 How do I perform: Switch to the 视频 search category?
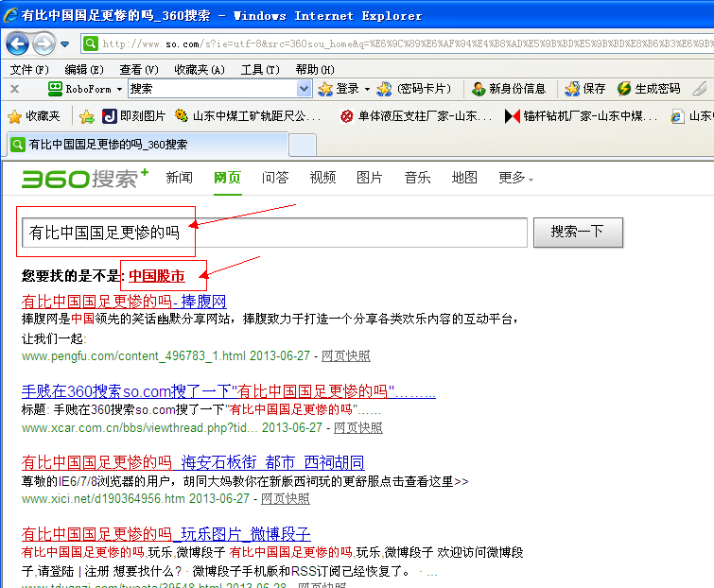coord(322,178)
